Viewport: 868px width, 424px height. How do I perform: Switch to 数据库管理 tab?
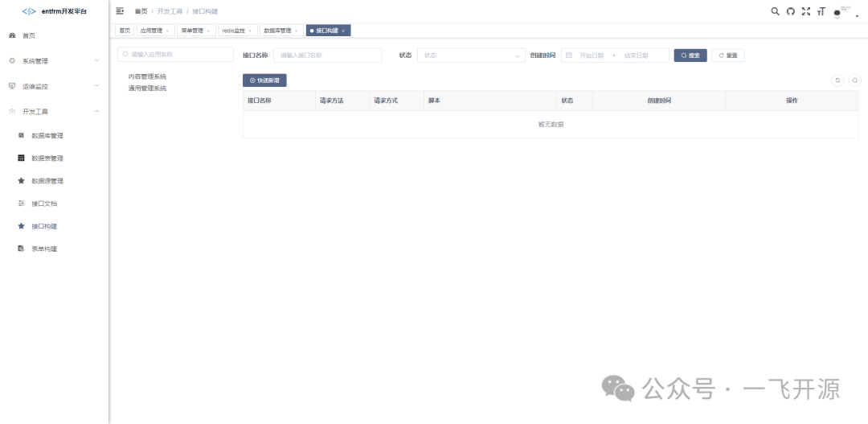[282, 31]
